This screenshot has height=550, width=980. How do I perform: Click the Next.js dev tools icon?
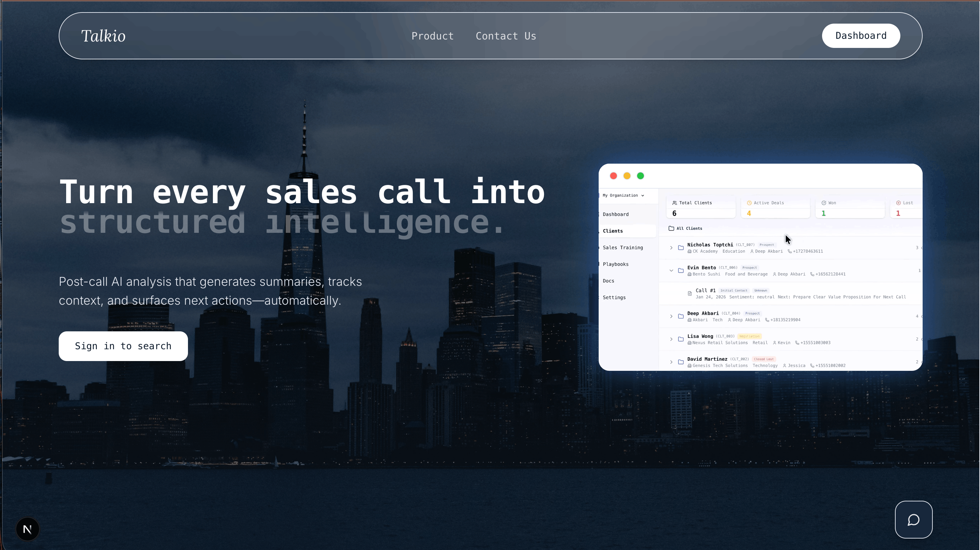pyautogui.click(x=27, y=529)
